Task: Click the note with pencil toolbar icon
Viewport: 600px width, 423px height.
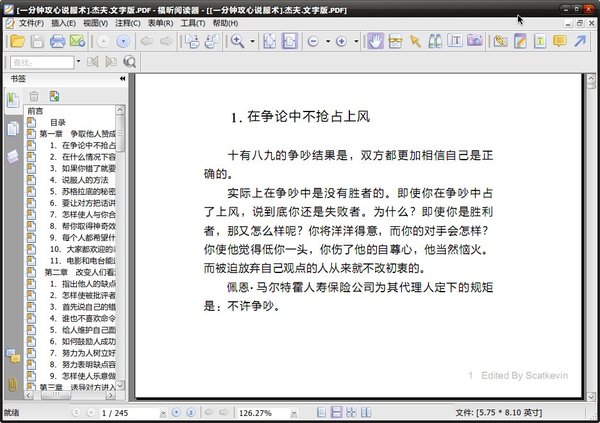Action: click(520, 41)
